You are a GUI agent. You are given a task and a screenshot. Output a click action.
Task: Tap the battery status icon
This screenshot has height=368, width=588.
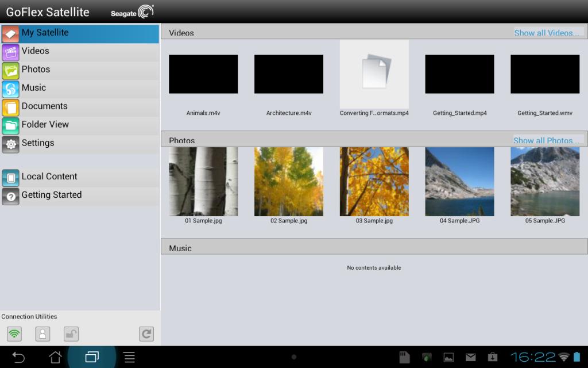[x=577, y=356]
